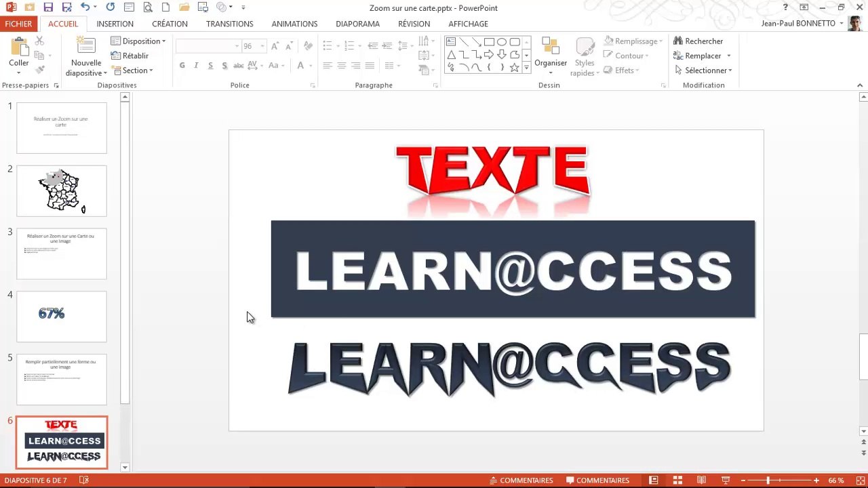Click the spell check icon in status bar
Image resolution: width=868 pixels, height=488 pixels.
pyautogui.click(x=84, y=481)
